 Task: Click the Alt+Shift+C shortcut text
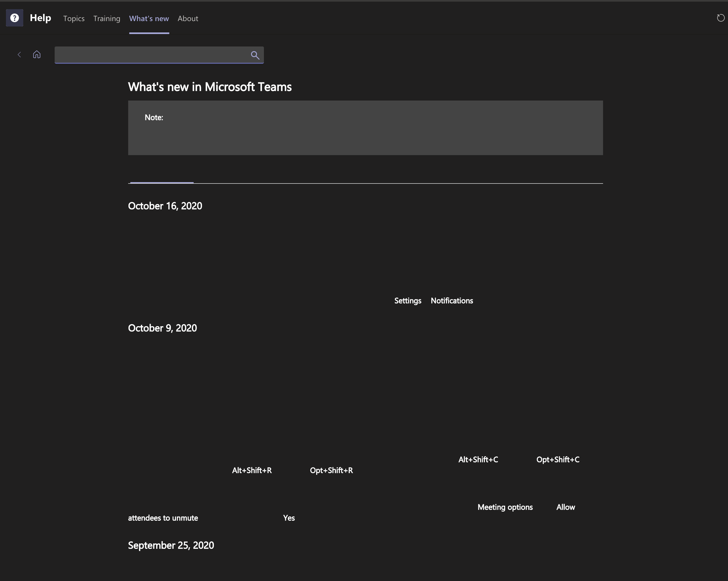coord(478,460)
